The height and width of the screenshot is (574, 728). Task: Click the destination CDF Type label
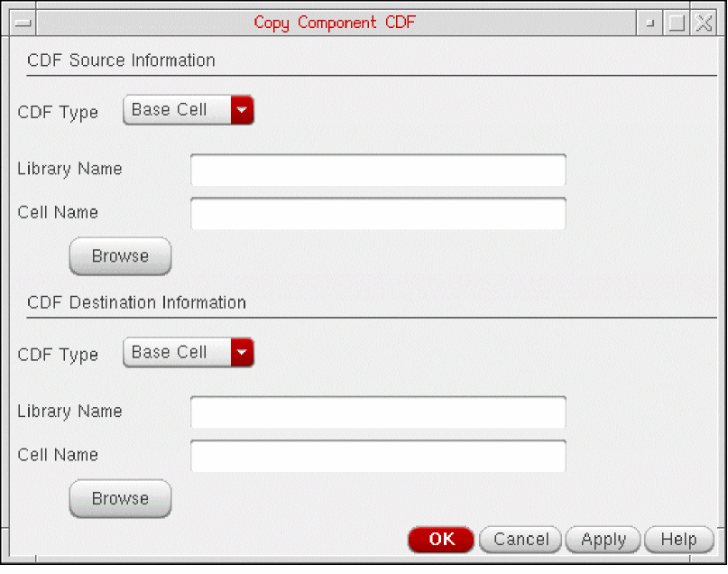pyautogui.click(x=58, y=355)
